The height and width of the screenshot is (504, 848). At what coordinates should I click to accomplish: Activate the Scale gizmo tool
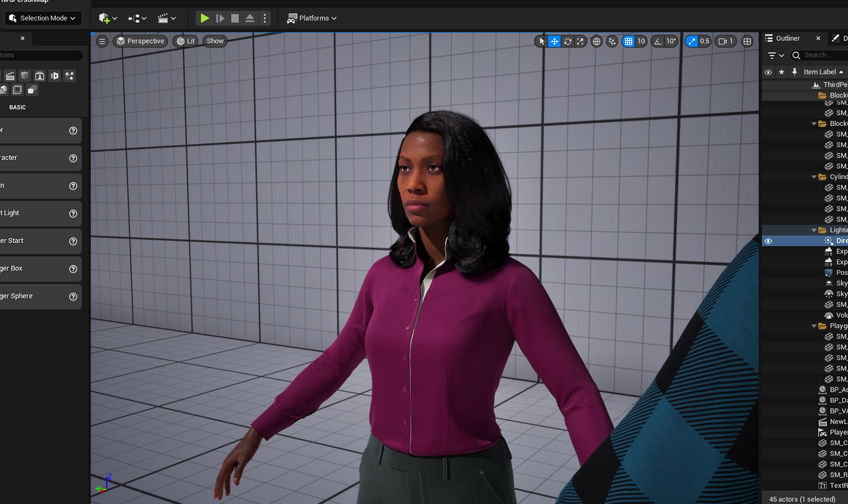coord(580,41)
